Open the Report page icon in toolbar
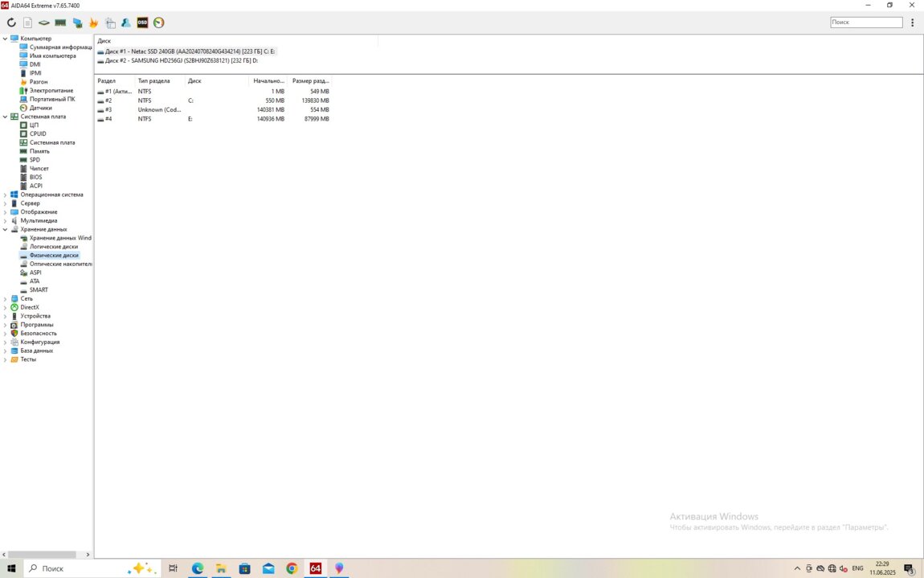Screen dimensions: 924x578 tap(27, 23)
